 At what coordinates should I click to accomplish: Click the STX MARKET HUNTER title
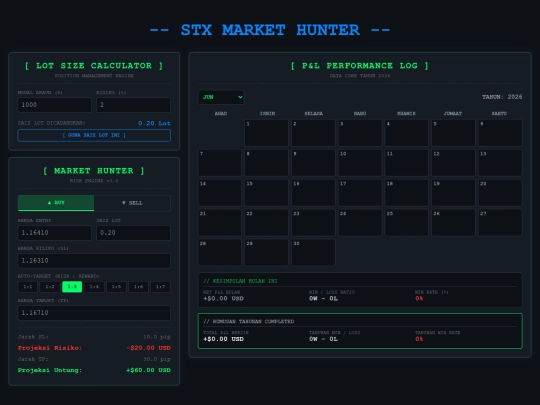(270, 30)
